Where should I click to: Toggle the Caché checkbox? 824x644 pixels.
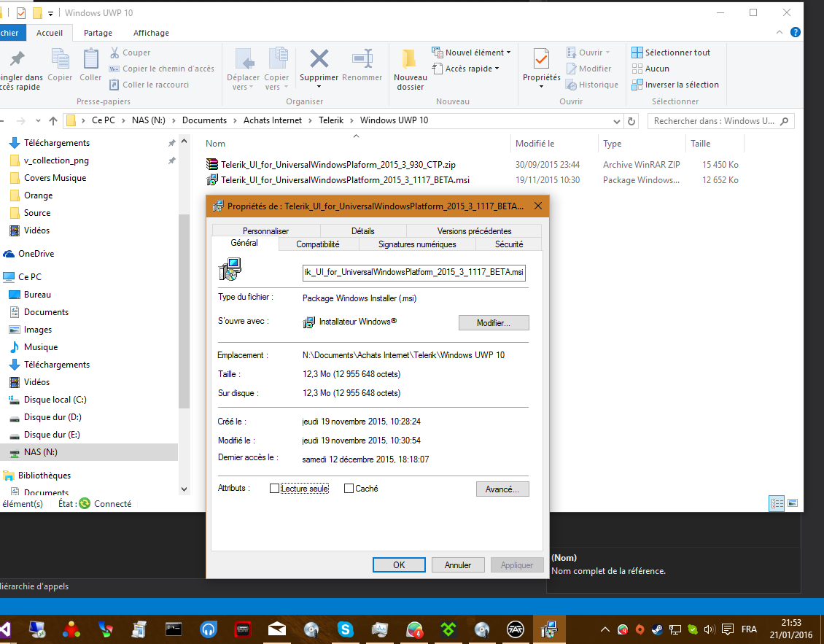[x=349, y=489]
